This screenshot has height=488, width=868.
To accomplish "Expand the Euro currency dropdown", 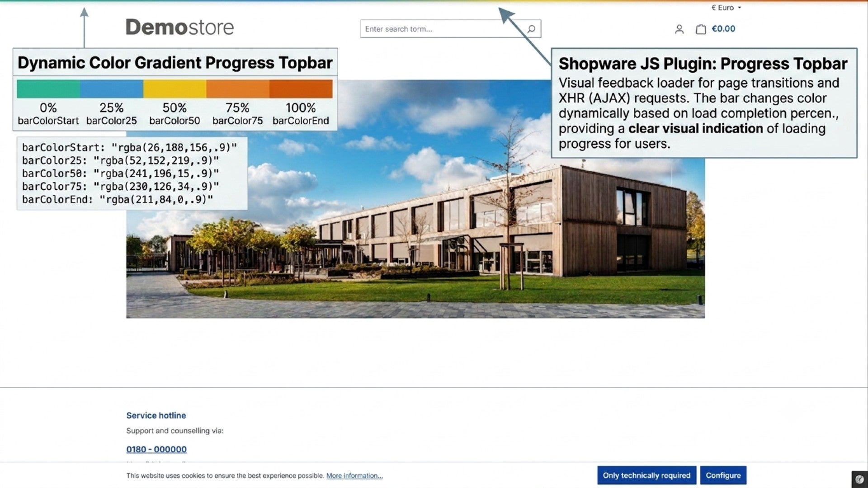I will click(726, 8).
